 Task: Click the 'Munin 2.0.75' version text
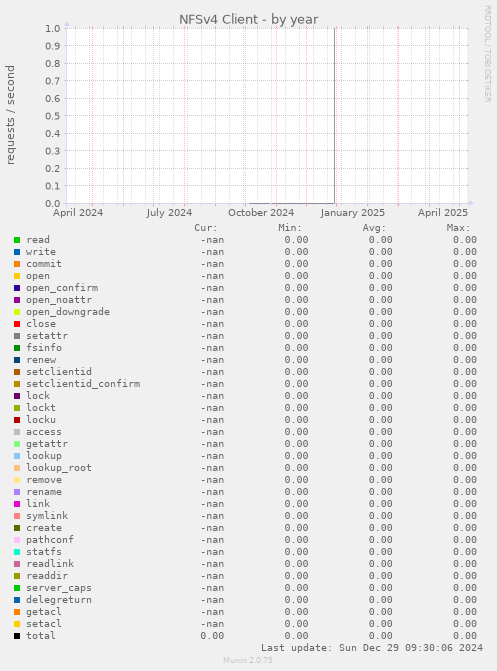pos(248,660)
